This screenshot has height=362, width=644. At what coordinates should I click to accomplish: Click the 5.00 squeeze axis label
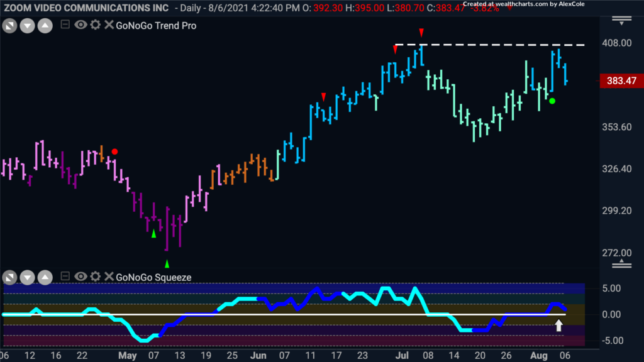click(x=611, y=288)
